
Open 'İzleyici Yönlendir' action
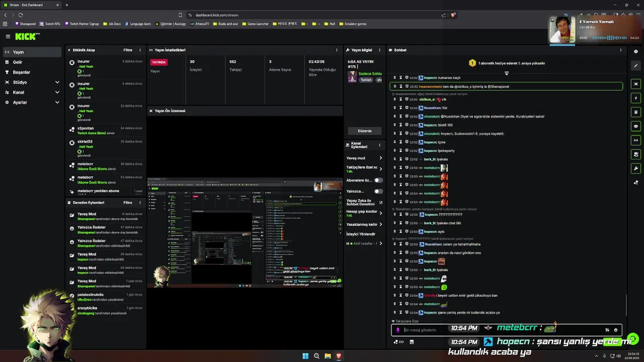pyautogui.click(x=361, y=234)
